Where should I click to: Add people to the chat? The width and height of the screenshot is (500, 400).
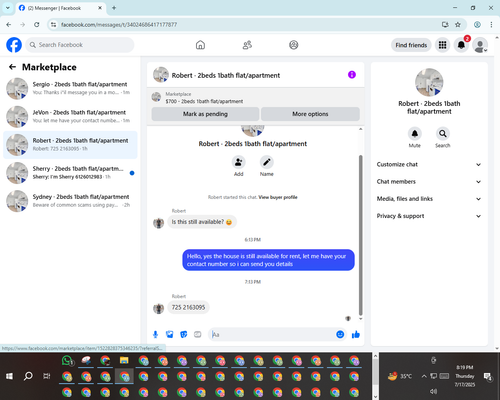coord(239,162)
